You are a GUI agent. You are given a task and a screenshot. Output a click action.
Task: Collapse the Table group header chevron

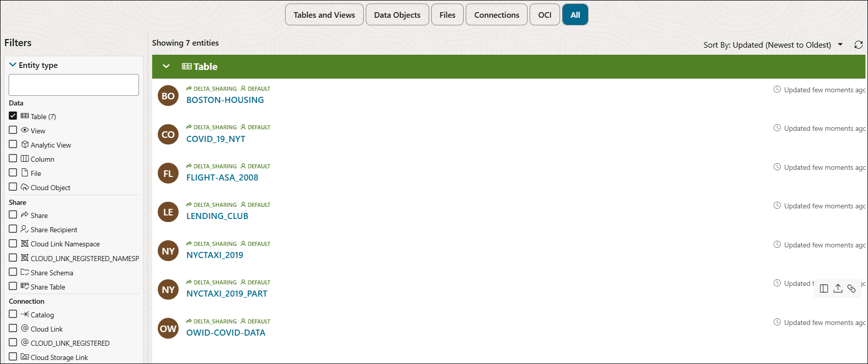pyautogui.click(x=166, y=66)
